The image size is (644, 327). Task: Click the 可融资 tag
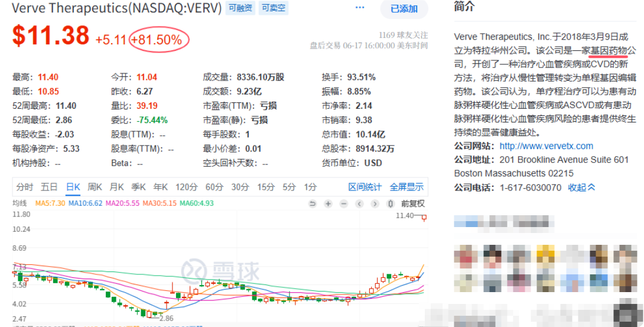[240, 8]
